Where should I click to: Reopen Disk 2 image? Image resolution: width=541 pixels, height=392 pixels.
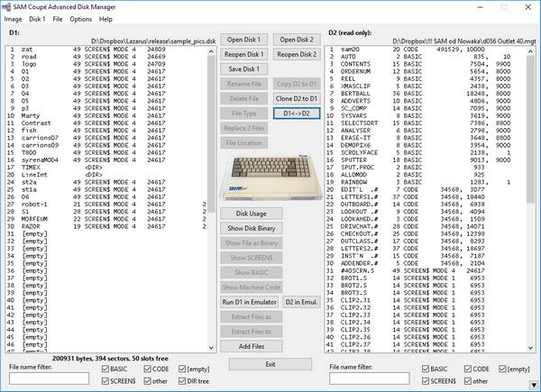tap(297, 54)
